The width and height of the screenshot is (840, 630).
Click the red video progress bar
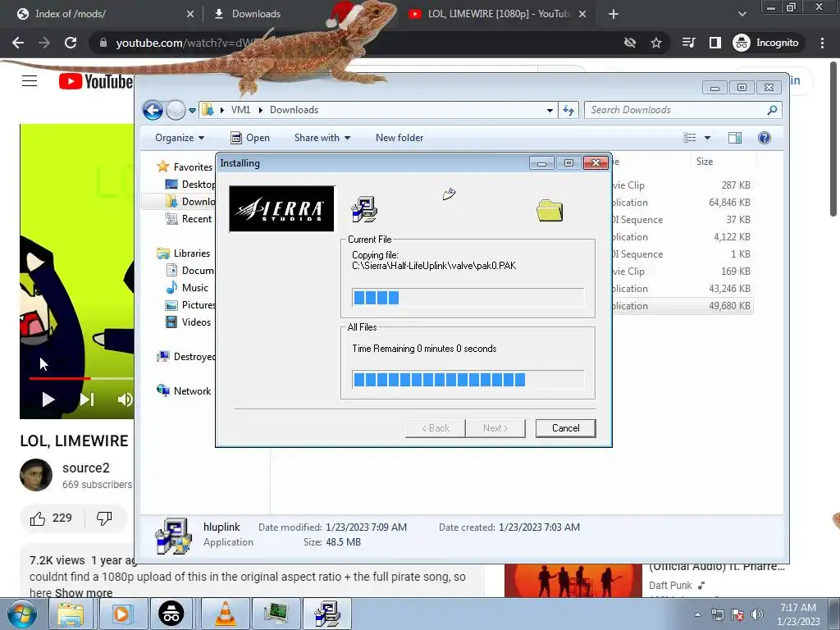pyautogui.click(x=59, y=378)
